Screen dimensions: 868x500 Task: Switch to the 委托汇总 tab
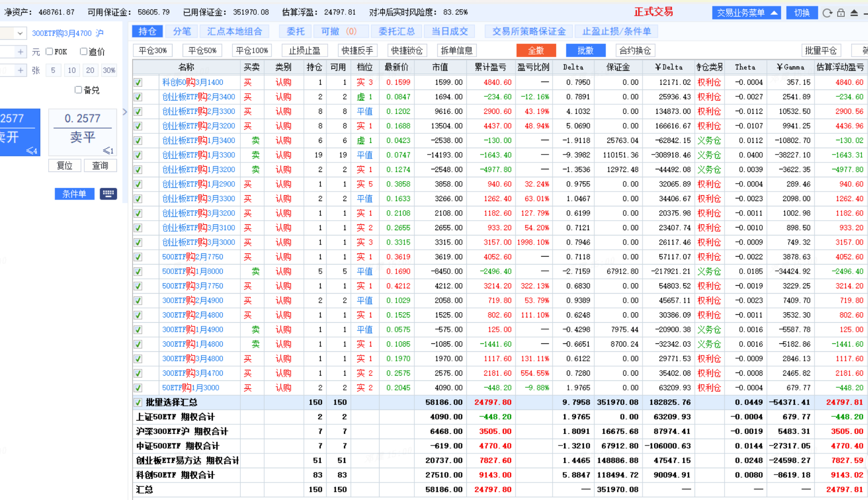point(396,31)
